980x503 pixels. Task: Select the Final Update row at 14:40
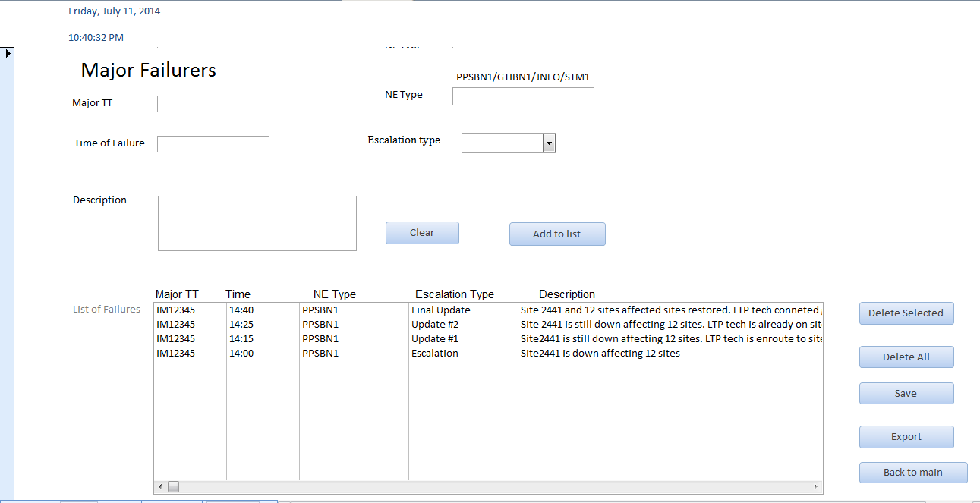[488, 310]
